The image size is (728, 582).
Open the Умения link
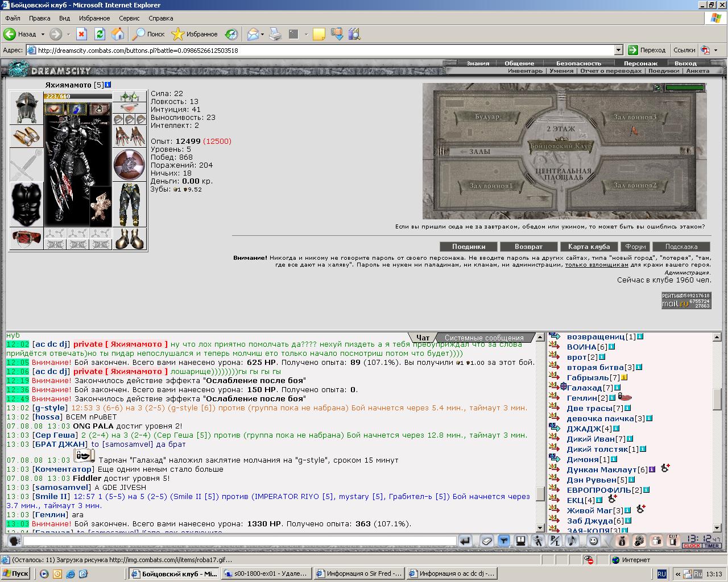tap(561, 71)
